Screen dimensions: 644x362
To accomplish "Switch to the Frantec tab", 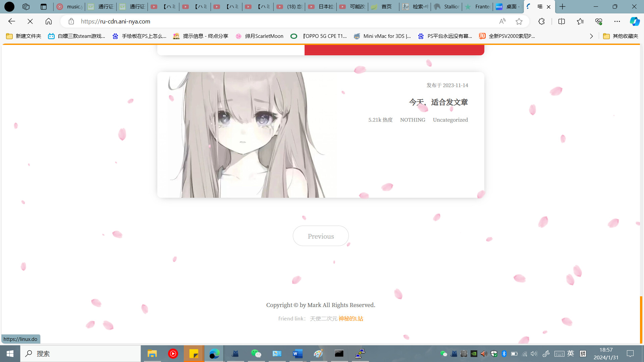I will 478,7.
